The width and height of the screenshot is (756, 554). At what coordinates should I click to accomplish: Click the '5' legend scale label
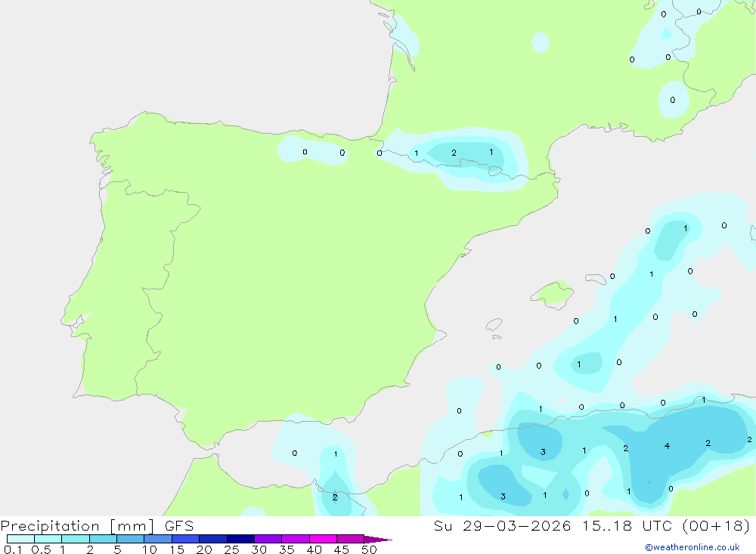pyautogui.click(x=117, y=549)
